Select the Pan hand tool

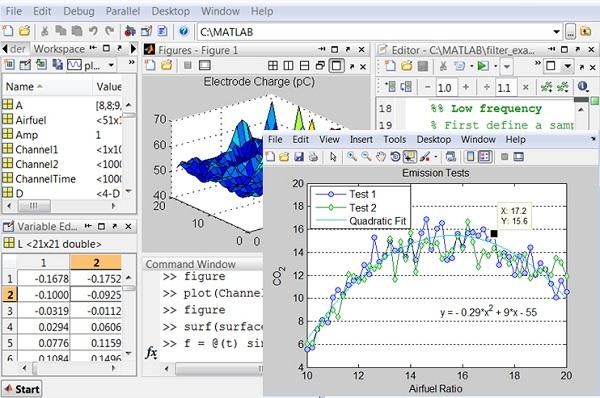click(380, 157)
